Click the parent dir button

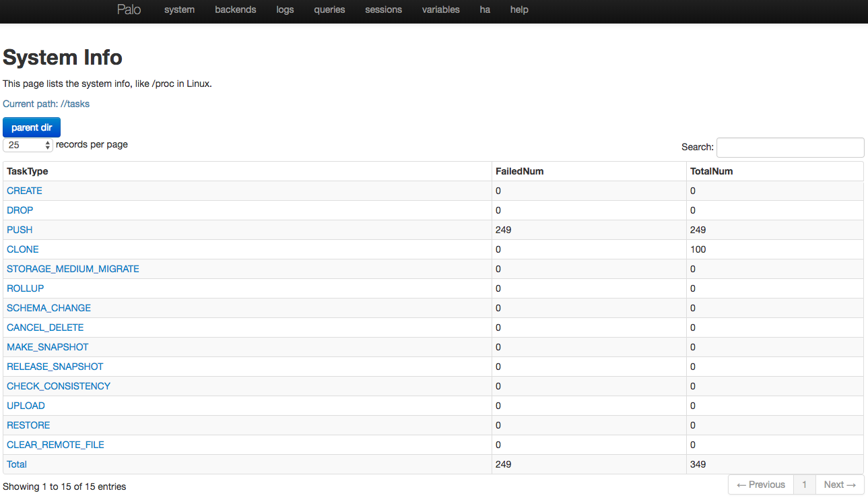pyautogui.click(x=32, y=127)
